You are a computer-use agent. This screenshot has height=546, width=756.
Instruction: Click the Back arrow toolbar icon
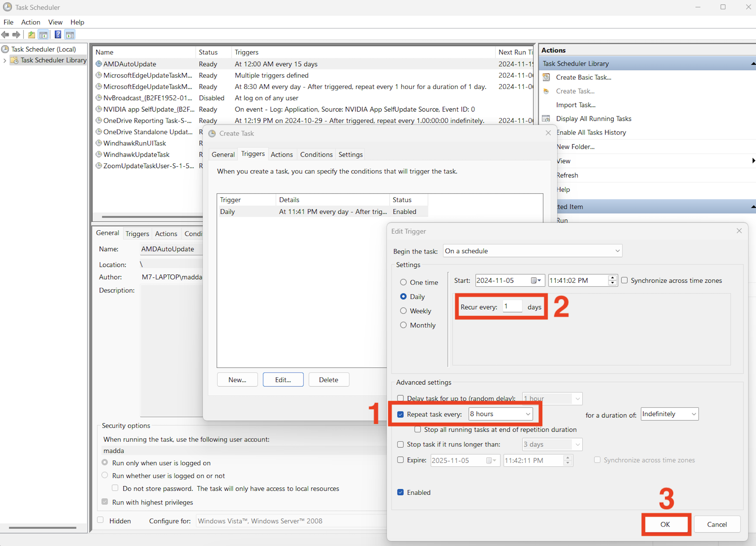5,35
